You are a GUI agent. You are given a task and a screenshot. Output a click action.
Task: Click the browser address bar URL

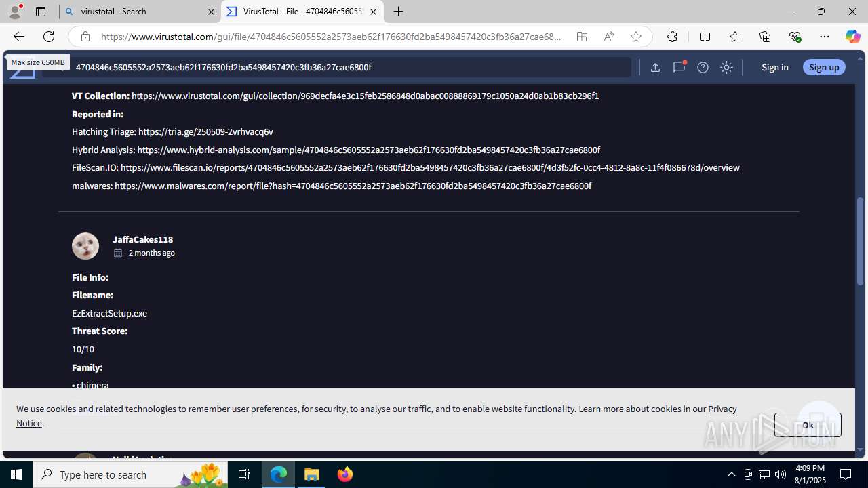coord(331,37)
